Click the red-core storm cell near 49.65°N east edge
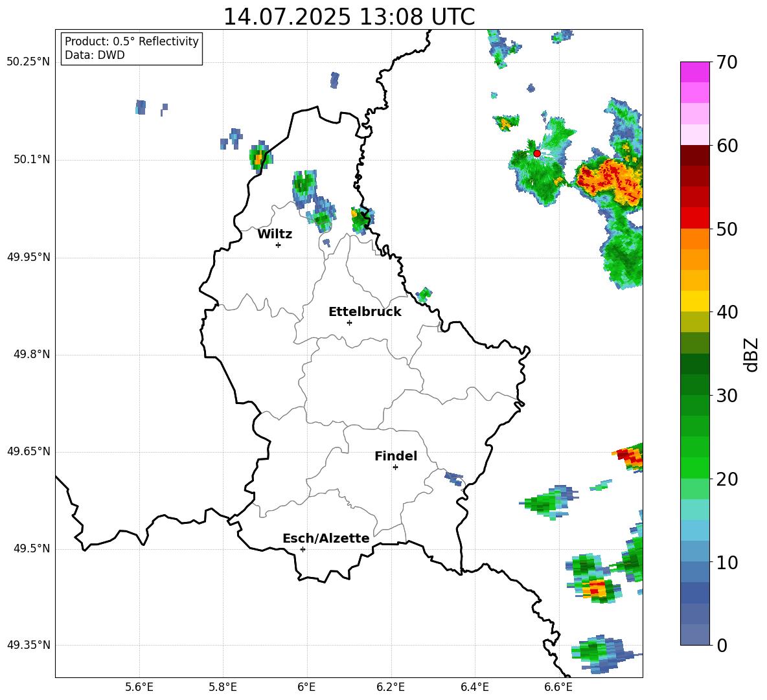The height and width of the screenshot is (700, 767). (629, 457)
